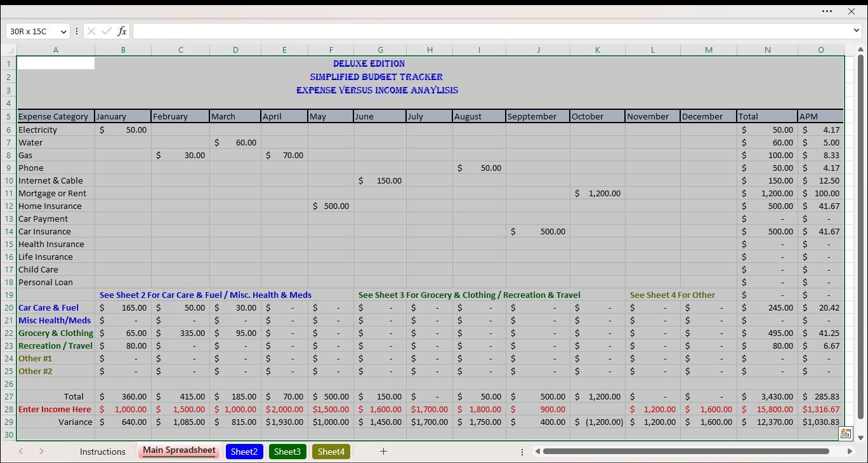Click the Electricity January $50.00 cell
The height and width of the screenshot is (463, 868).
click(123, 130)
